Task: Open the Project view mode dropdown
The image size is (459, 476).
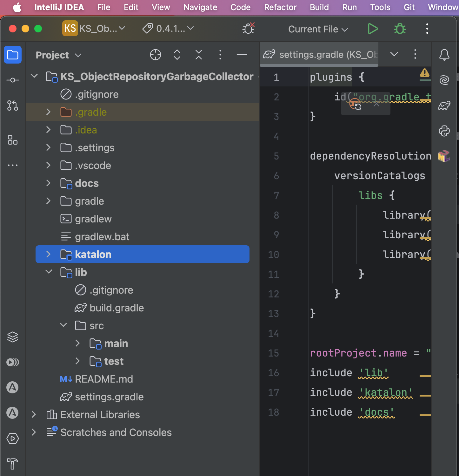Action: (59, 55)
